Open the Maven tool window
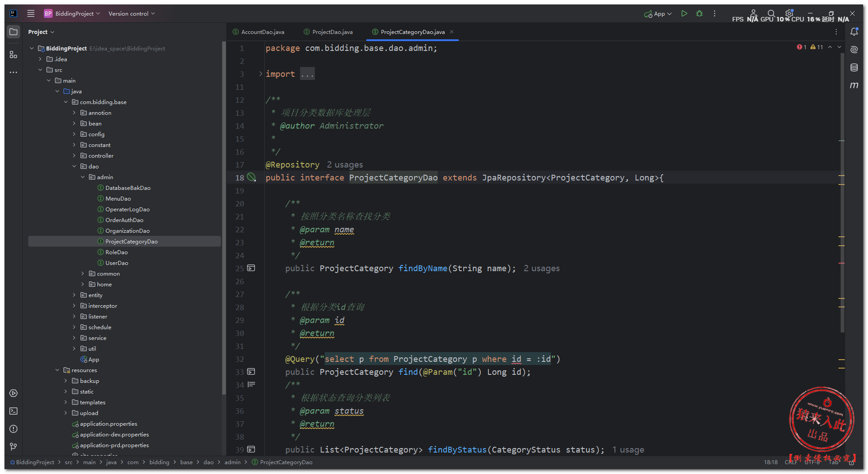Screen dimensions: 868x474 (x=854, y=85)
